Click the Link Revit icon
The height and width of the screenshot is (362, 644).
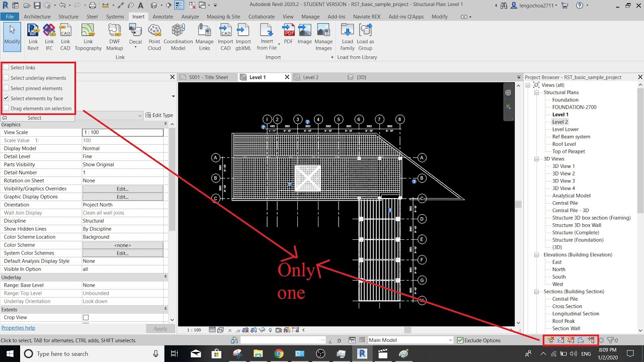click(33, 37)
